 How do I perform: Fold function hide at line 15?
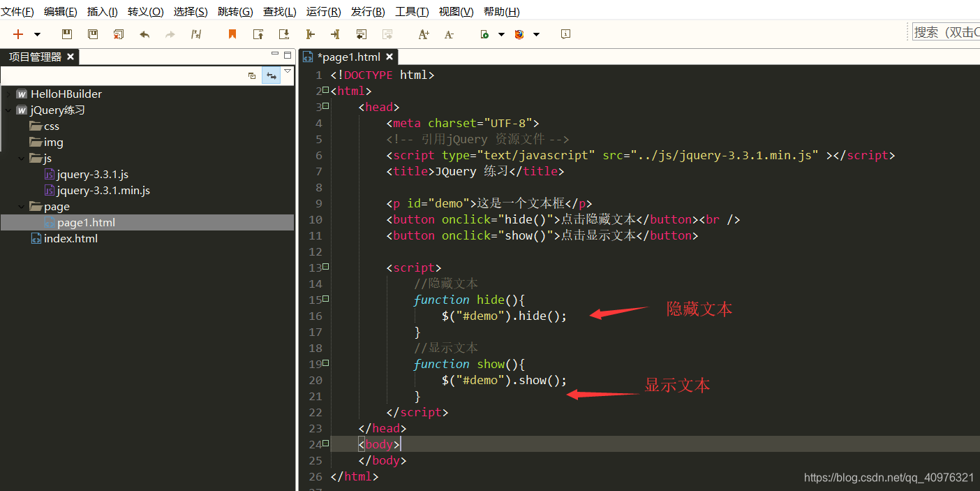click(x=326, y=299)
